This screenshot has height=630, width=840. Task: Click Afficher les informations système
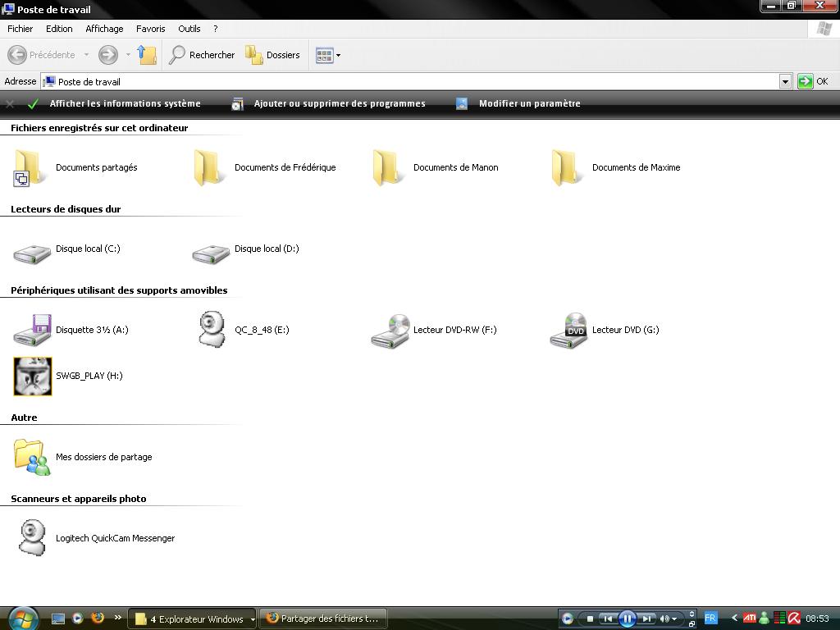[x=126, y=104]
